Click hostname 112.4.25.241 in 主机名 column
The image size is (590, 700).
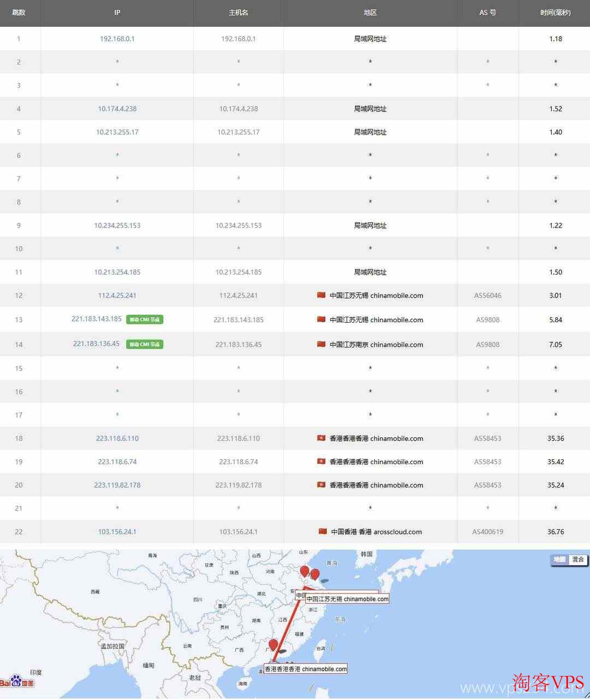coord(238,295)
